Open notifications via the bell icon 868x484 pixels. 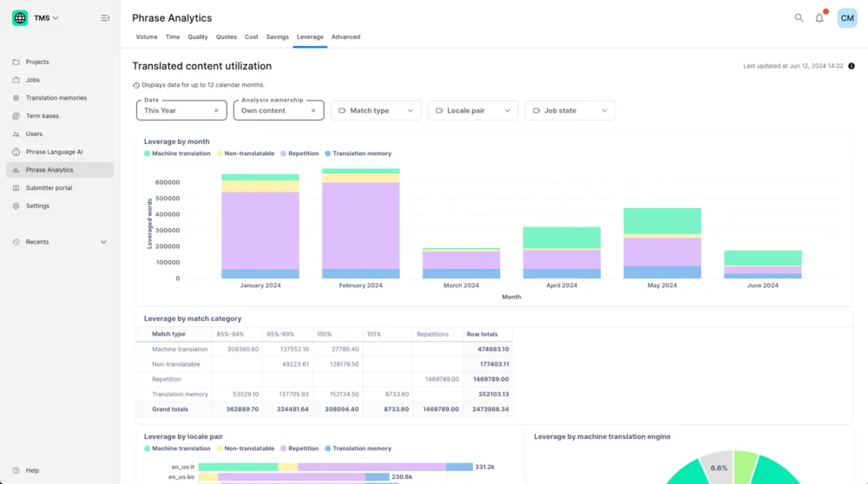[819, 17]
